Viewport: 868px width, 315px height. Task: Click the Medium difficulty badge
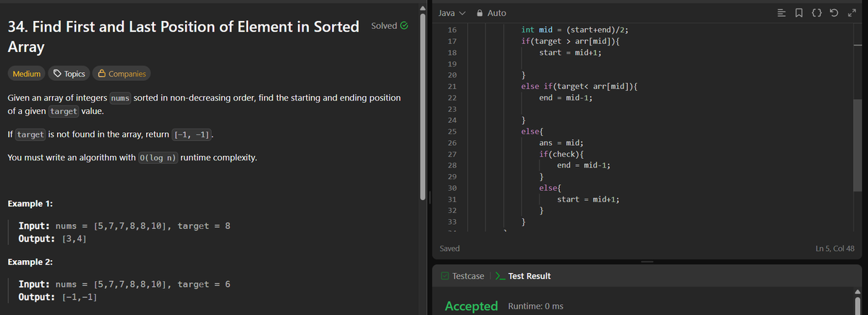26,74
